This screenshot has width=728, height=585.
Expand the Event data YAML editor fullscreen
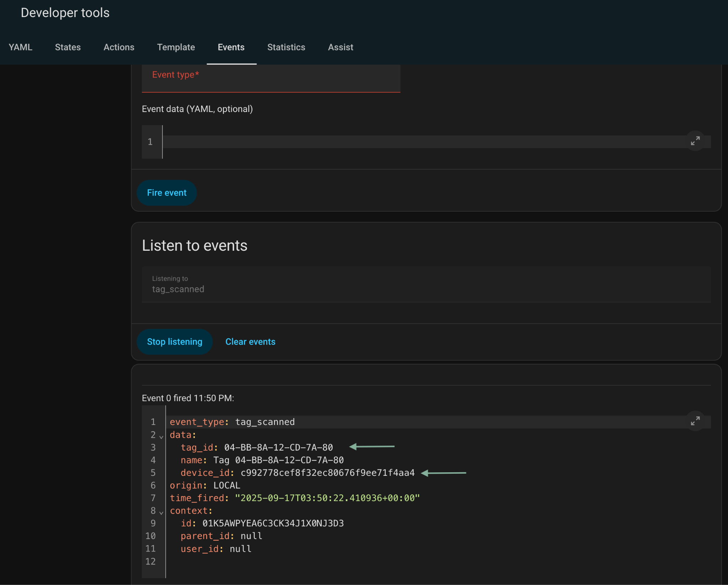click(695, 141)
